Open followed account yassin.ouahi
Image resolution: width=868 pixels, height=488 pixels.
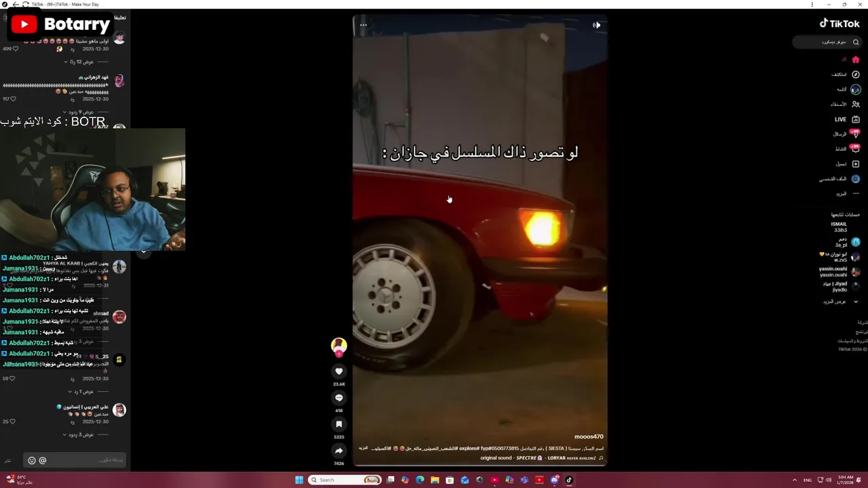840,272
